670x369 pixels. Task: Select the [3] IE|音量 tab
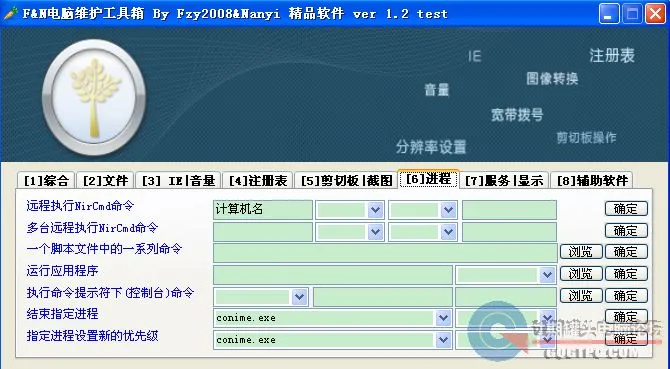pos(178,181)
